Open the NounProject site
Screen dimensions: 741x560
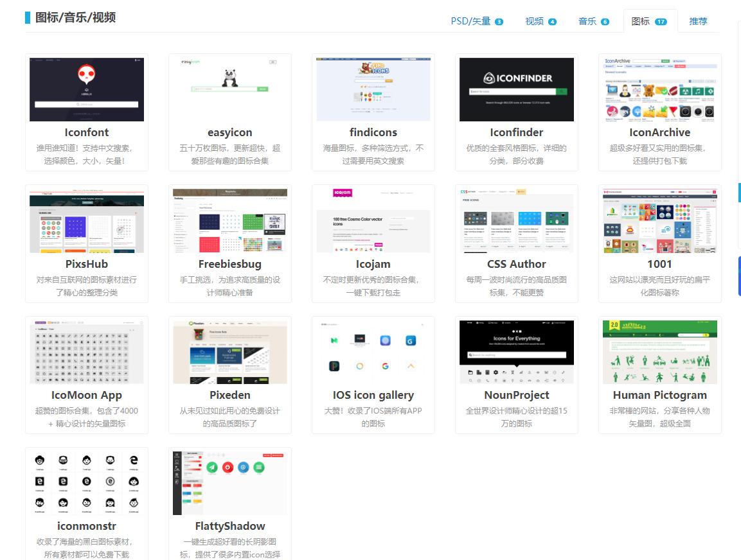pyautogui.click(x=516, y=395)
